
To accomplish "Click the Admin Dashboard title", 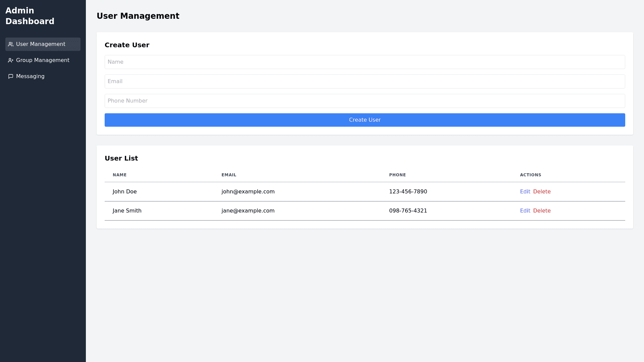I will 30,16.
